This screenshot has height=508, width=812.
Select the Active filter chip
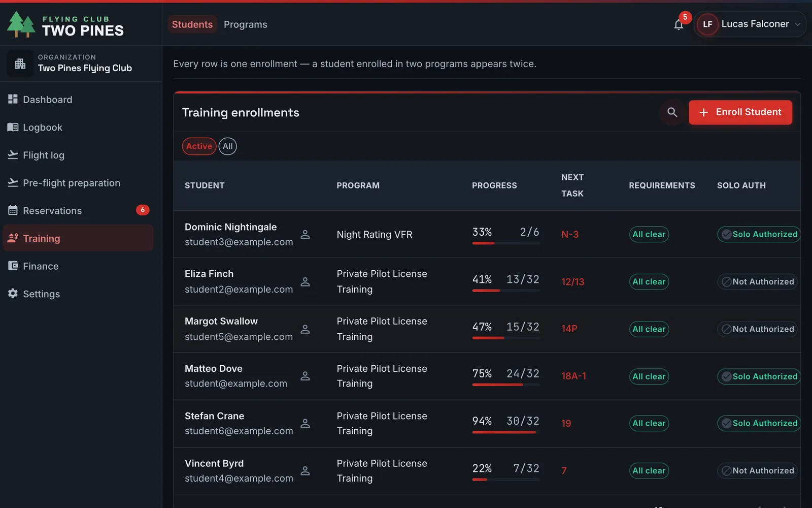coord(199,146)
